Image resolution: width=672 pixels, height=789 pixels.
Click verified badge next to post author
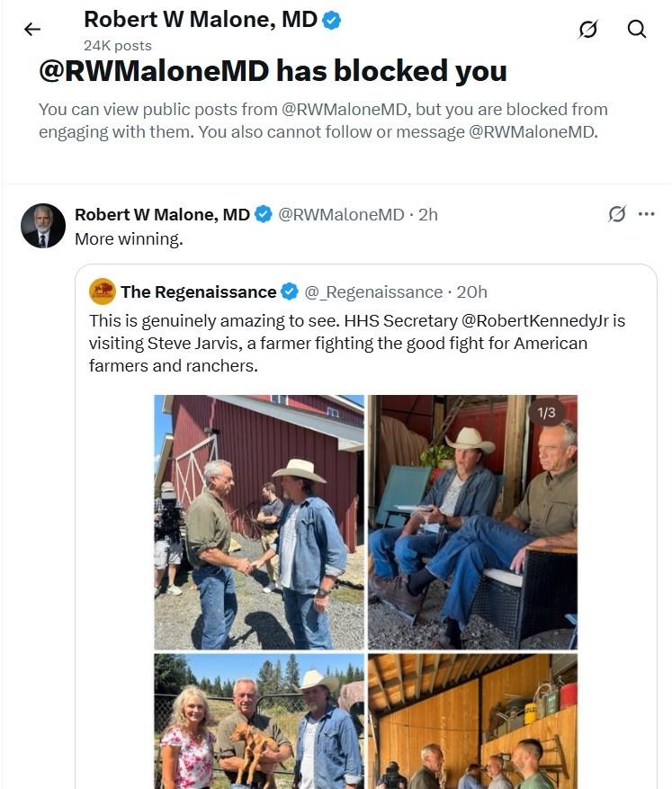point(263,214)
